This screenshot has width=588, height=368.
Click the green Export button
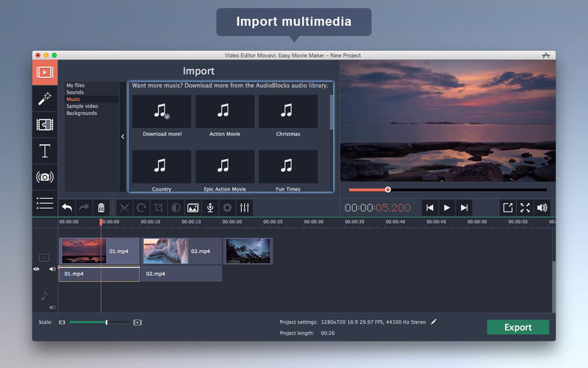click(x=517, y=328)
